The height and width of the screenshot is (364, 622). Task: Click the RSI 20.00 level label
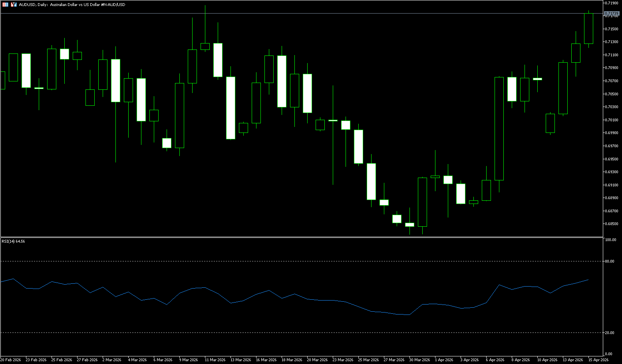point(610,332)
